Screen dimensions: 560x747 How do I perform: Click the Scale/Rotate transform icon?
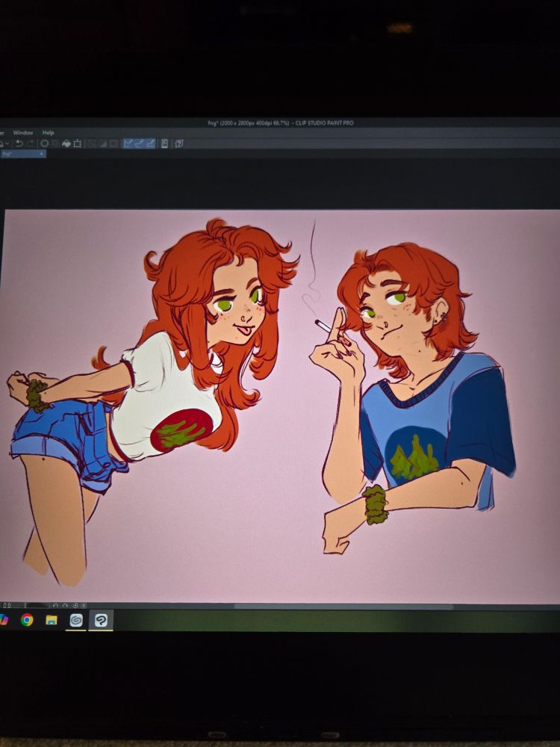(77, 143)
